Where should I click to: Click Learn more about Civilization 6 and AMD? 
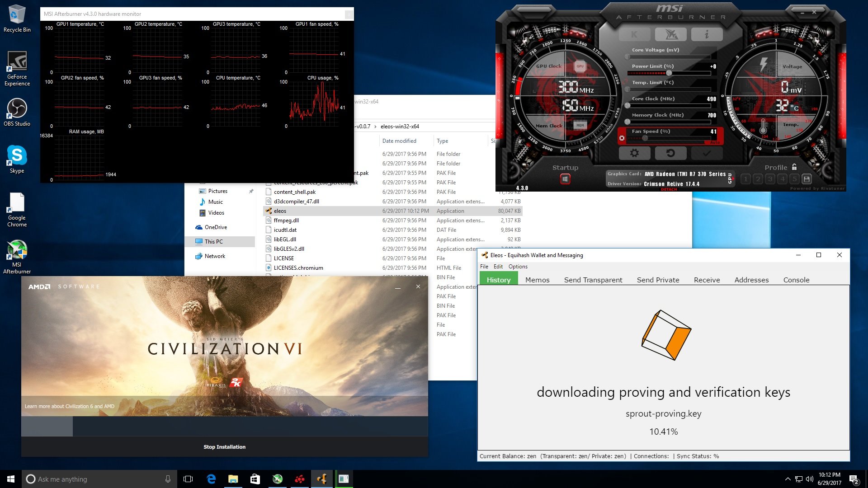[70, 406]
